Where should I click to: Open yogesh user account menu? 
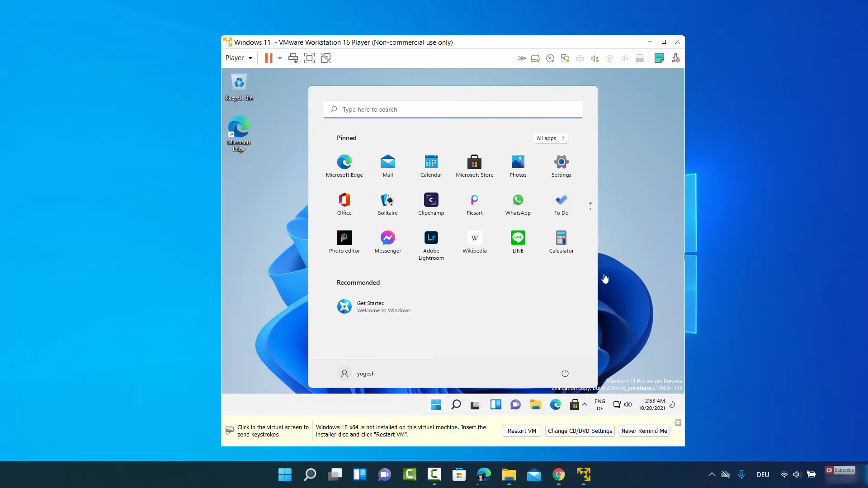click(x=356, y=373)
